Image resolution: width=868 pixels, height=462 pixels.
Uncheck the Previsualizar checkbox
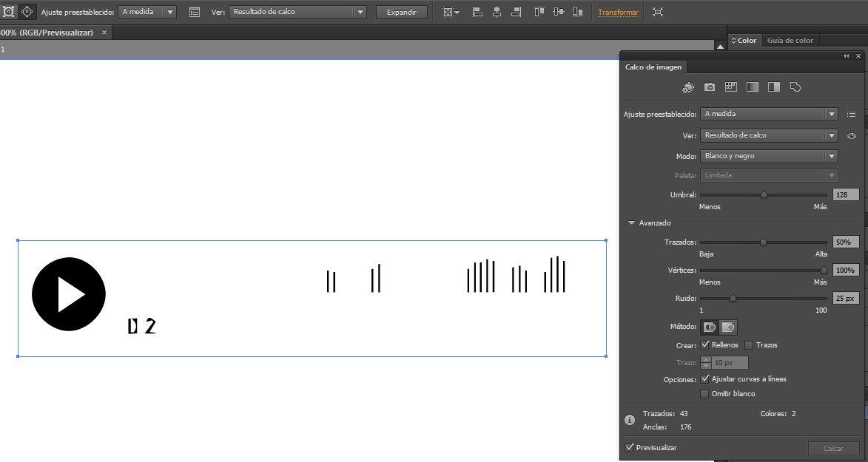coord(630,448)
